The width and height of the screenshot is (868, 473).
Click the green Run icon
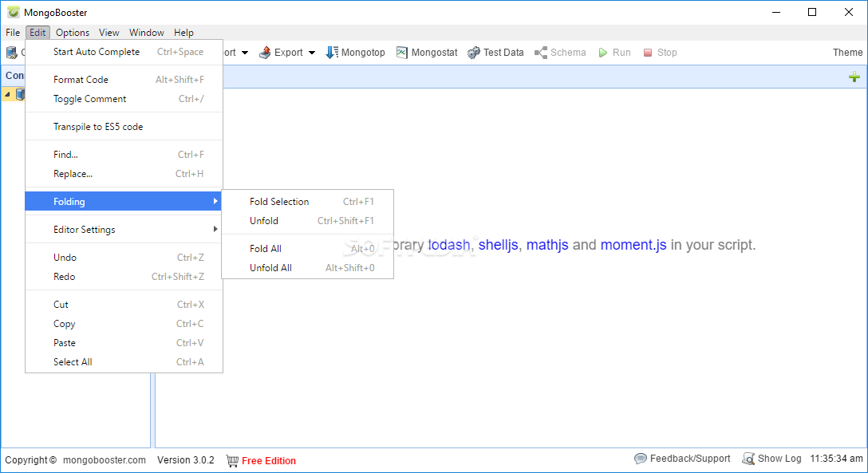603,53
